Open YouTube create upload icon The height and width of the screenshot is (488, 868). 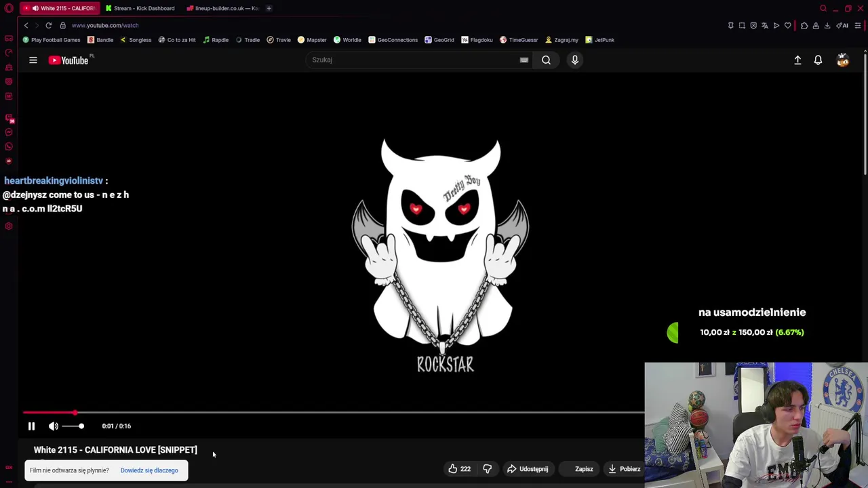tap(797, 60)
